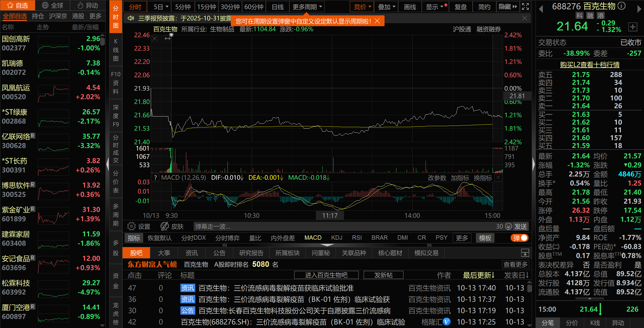
Task: Click the fullscreen expand icon in toolbar
Action: coord(525,7)
